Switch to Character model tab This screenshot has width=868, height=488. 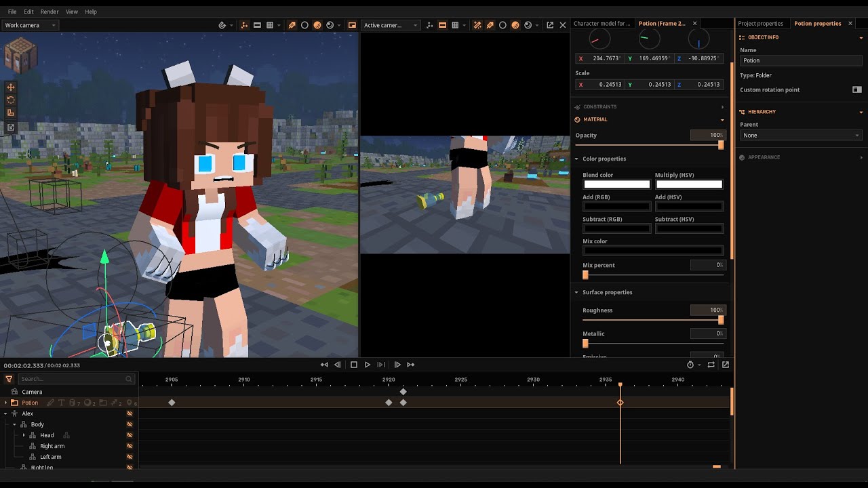click(602, 24)
